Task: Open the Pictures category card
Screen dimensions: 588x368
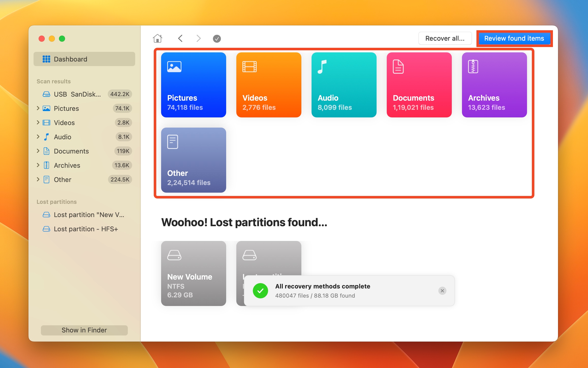Action: click(x=194, y=85)
